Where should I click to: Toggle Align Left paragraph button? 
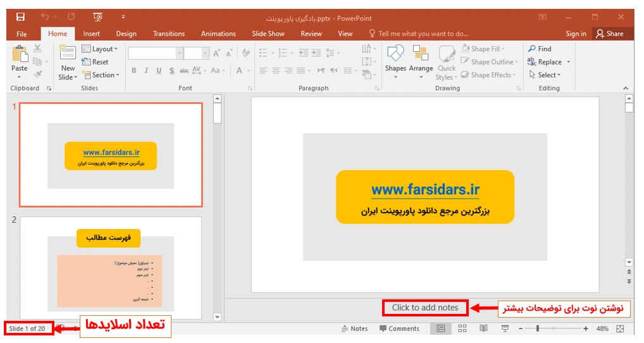click(263, 71)
